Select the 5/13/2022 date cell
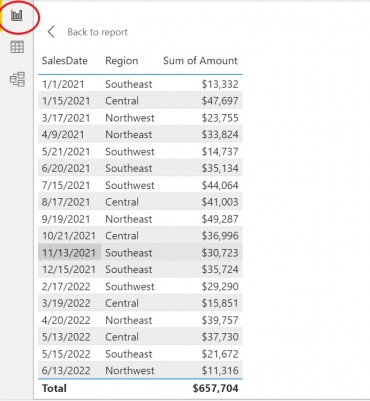Viewport: 370px width, 401px height. [x=66, y=337]
